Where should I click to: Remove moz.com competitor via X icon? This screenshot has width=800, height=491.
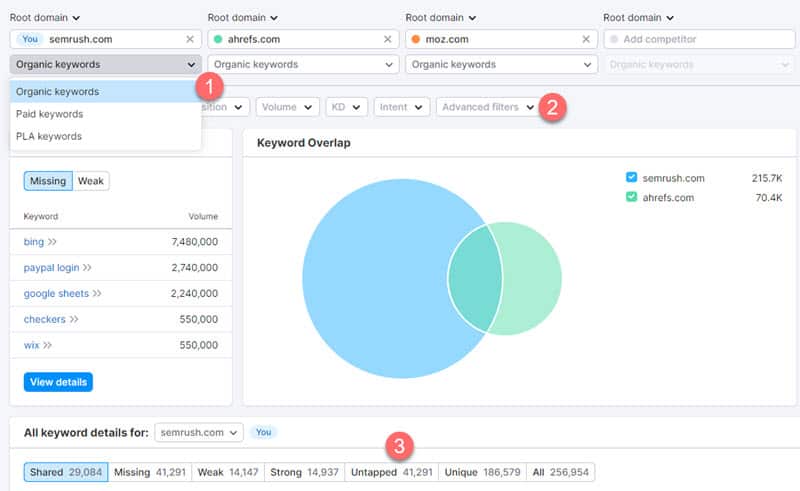(x=586, y=39)
